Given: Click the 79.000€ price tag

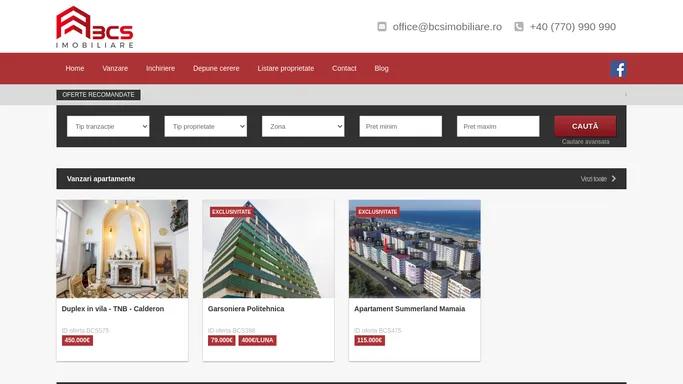Looking at the screenshot, I should pyautogui.click(x=221, y=340).
